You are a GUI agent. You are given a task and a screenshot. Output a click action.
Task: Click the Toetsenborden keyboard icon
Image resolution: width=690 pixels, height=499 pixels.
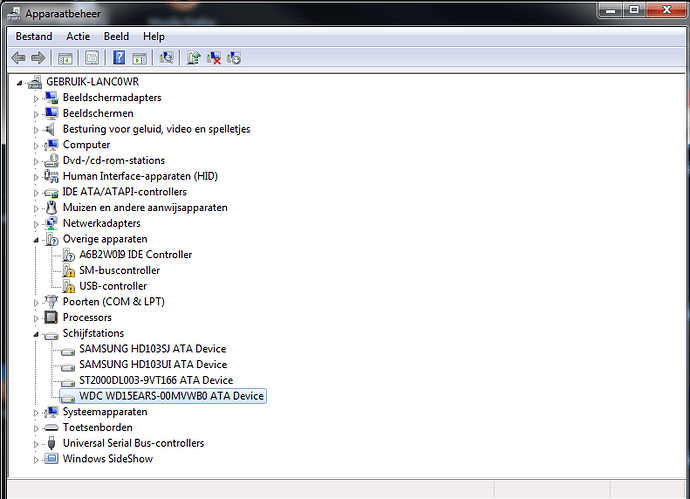coord(51,428)
